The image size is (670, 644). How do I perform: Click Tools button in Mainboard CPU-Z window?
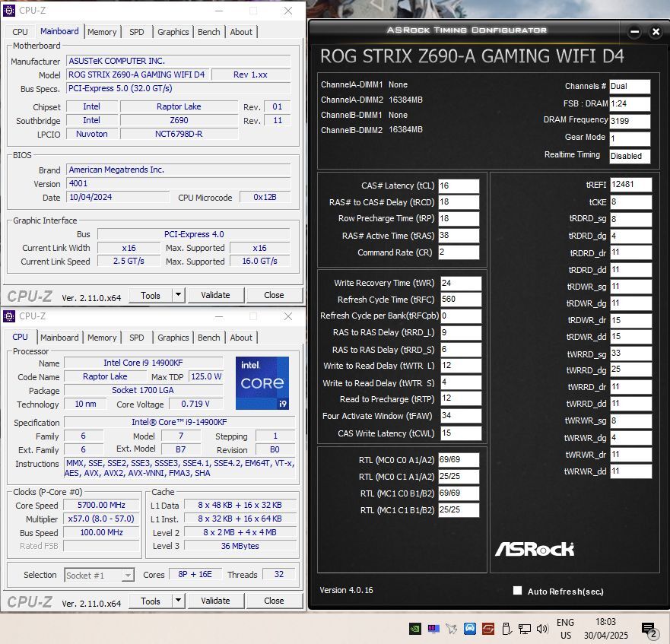point(151,295)
